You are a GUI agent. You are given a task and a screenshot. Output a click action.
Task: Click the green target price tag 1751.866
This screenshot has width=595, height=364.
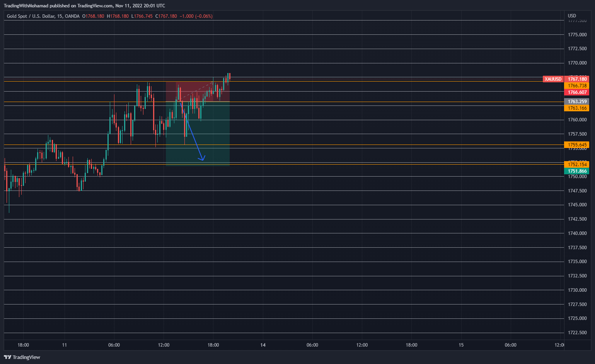pos(577,171)
